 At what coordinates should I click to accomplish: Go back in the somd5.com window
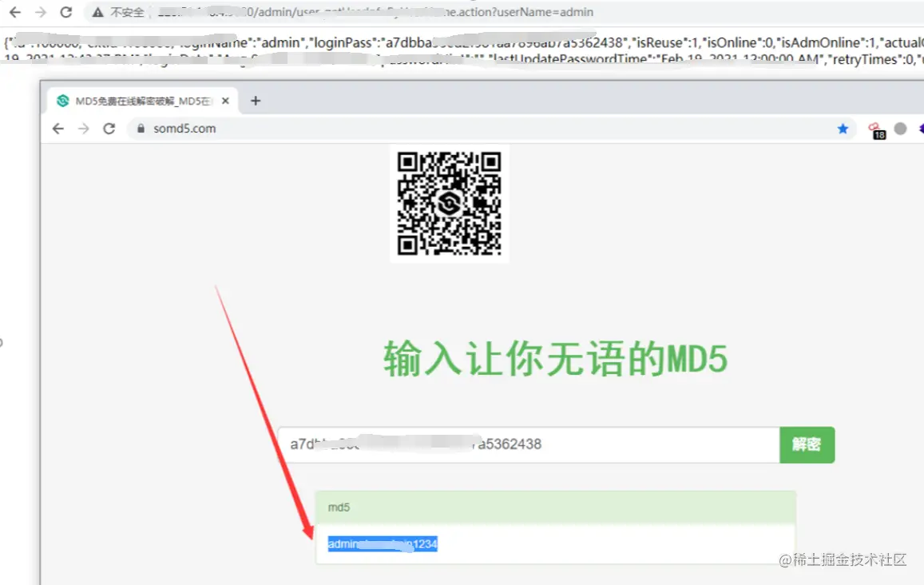click(x=58, y=129)
